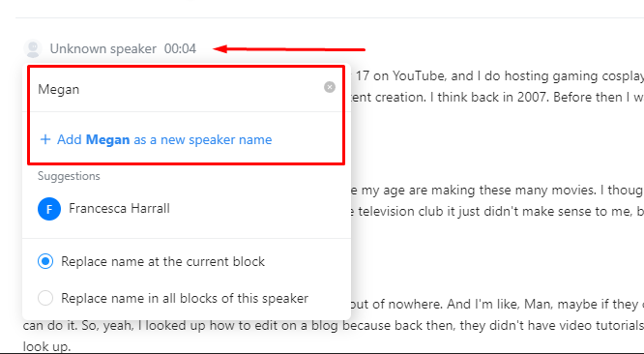
Task: Click the plus icon before Add Megan
Action: [45, 139]
